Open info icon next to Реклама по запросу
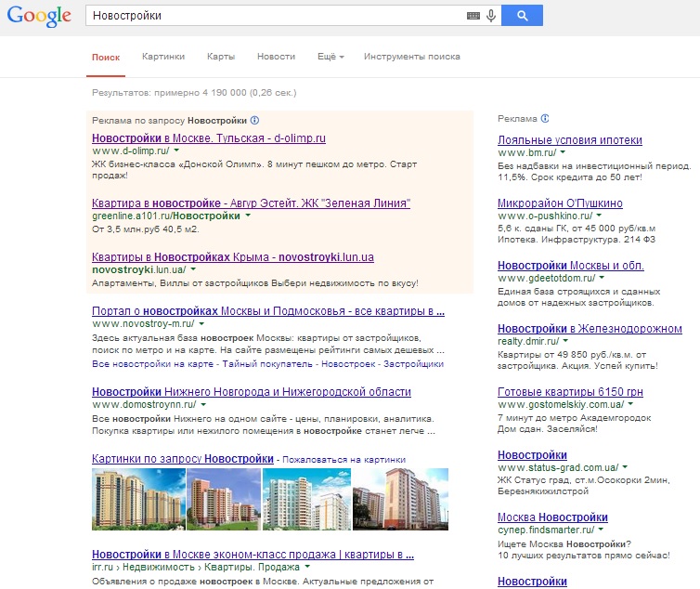This screenshot has width=700, height=589. 254,120
